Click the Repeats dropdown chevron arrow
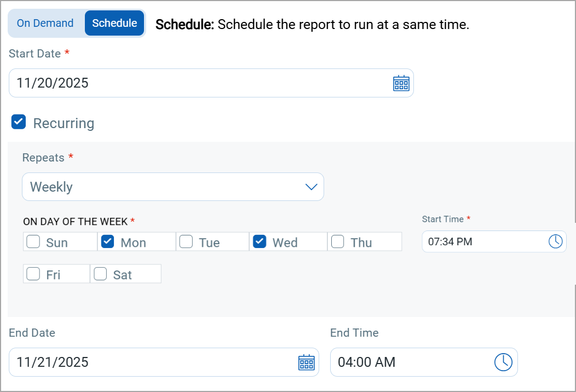The width and height of the screenshot is (576, 392). point(311,187)
